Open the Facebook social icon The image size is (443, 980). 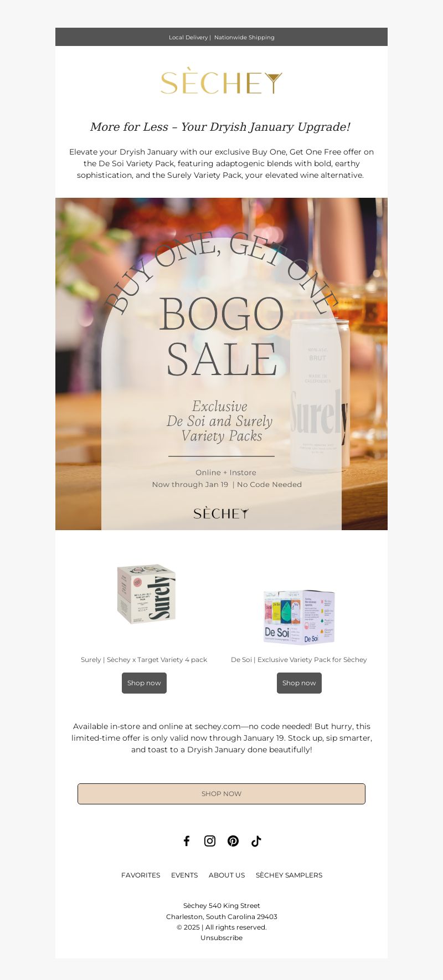pos(187,841)
